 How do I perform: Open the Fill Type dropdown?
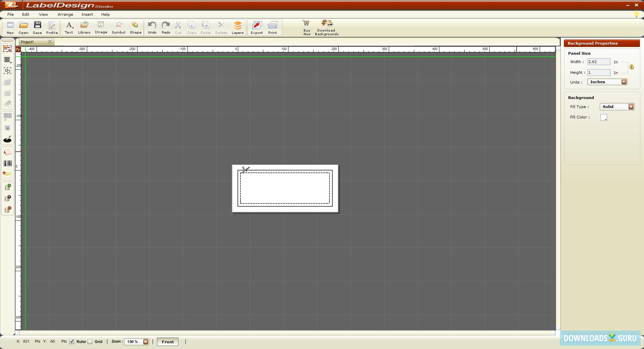(x=617, y=107)
